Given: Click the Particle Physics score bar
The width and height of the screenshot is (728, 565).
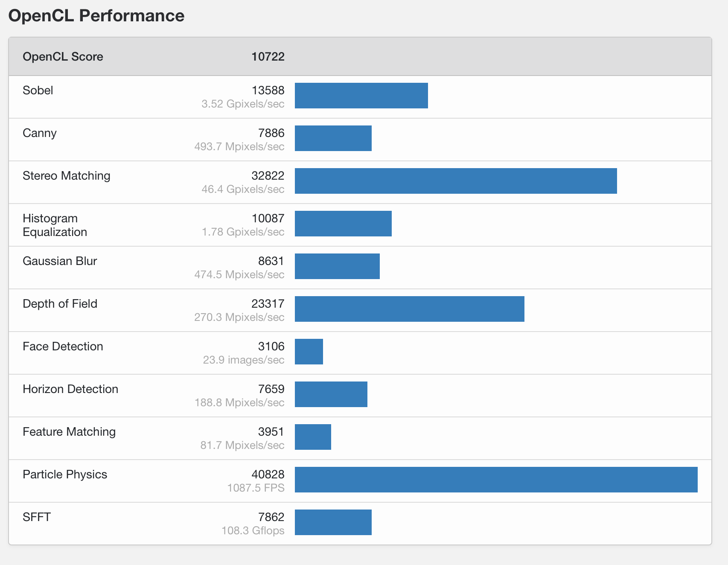Looking at the screenshot, I should pyautogui.click(x=496, y=480).
